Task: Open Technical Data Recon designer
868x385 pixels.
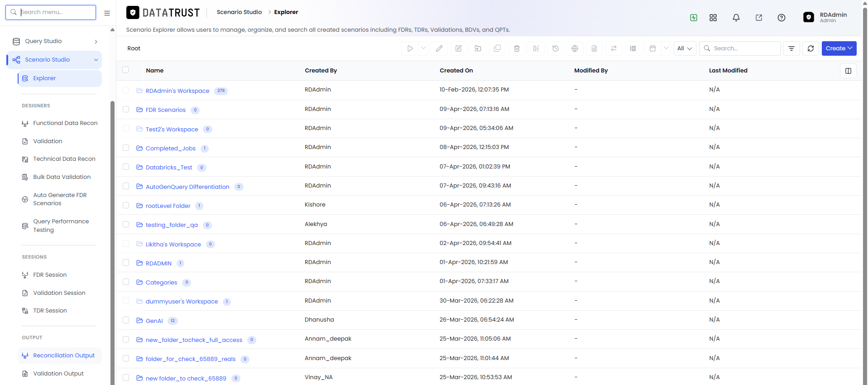Action: click(x=60, y=159)
